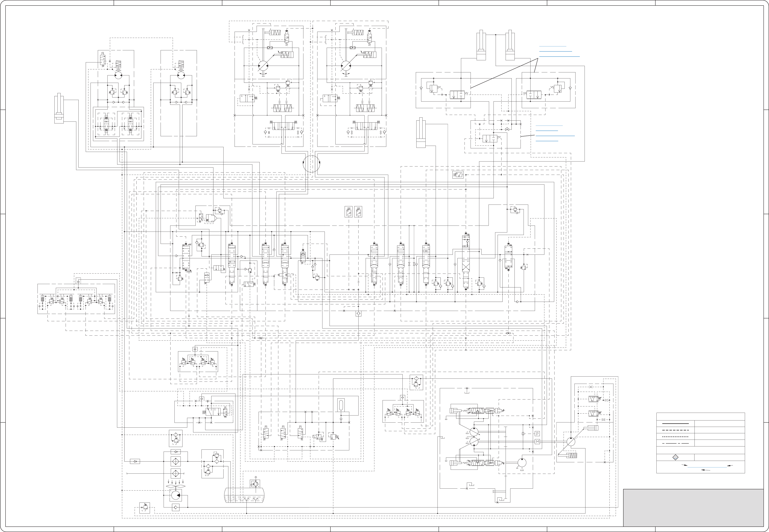The height and width of the screenshot is (532, 769).
Task: Select the left of the two adjacent pressure switches
Action: coord(349,212)
